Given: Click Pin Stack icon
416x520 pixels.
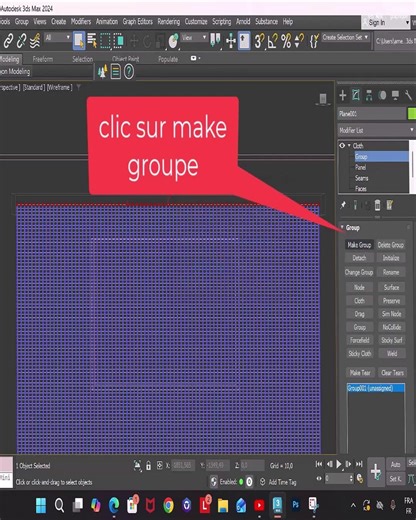Looking at the screenshot, I should [343, 205].
